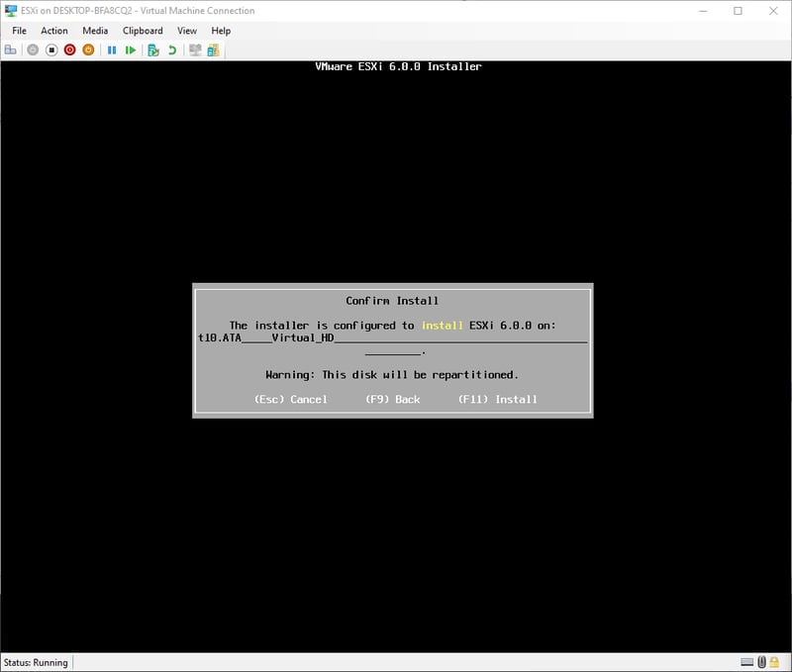Show the View menu

point(187,31)
